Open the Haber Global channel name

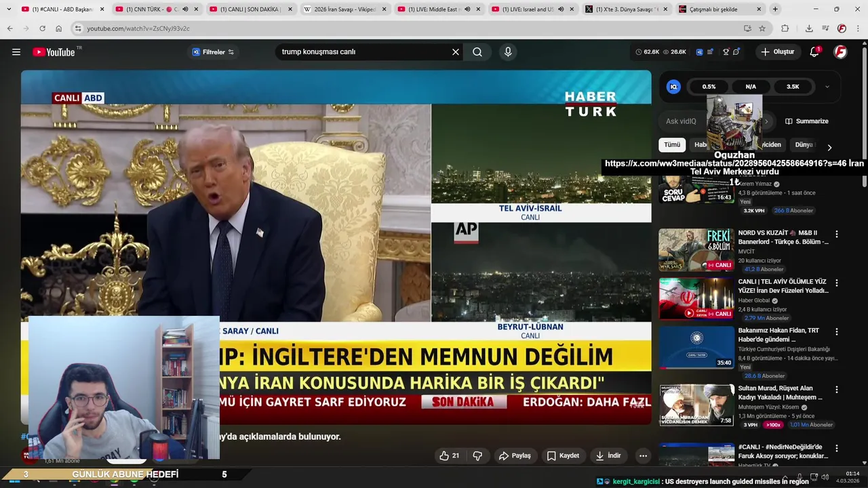click(754, 300)
